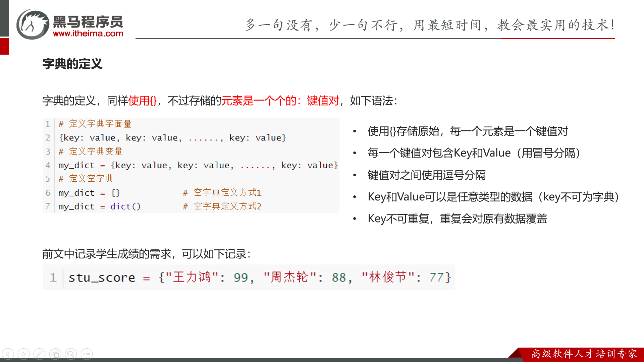Click the bullet mentioning 用冒号分隔
This screenshot has height=362, width=644.
point(474,153)
